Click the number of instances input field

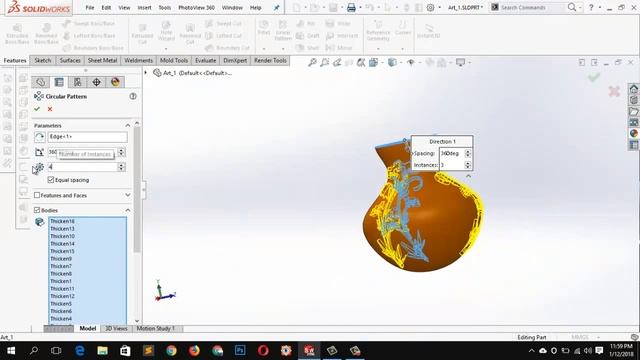coord(82,167)
